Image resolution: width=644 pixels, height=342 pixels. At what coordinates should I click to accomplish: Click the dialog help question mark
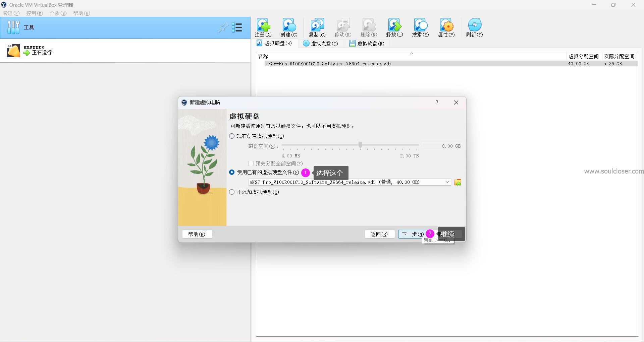coord(437,102)
